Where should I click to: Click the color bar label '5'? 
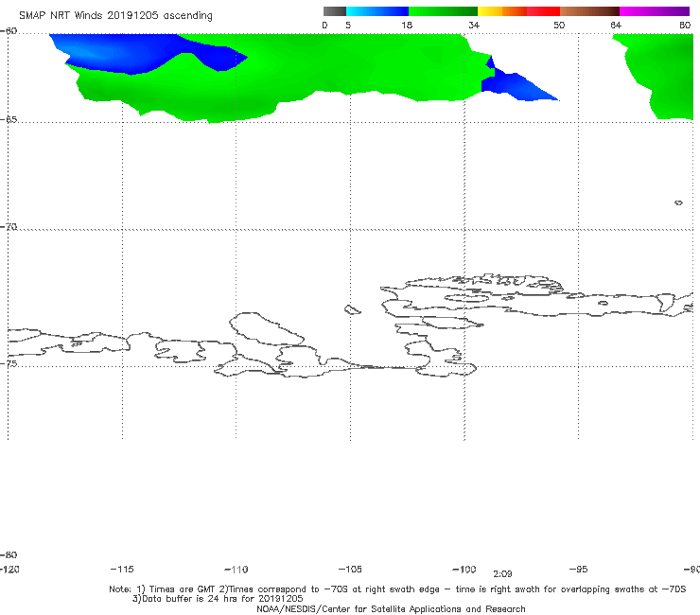tap(348, 26)
